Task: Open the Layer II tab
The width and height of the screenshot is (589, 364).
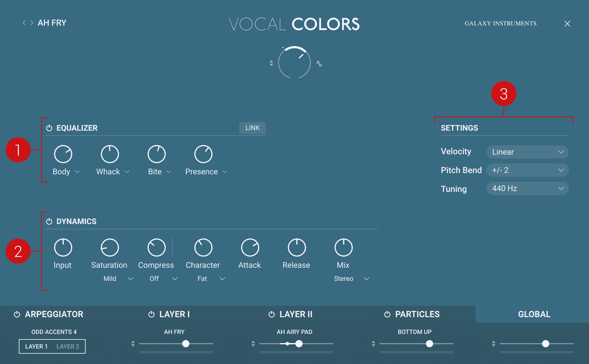Action: tap(296, 314)
